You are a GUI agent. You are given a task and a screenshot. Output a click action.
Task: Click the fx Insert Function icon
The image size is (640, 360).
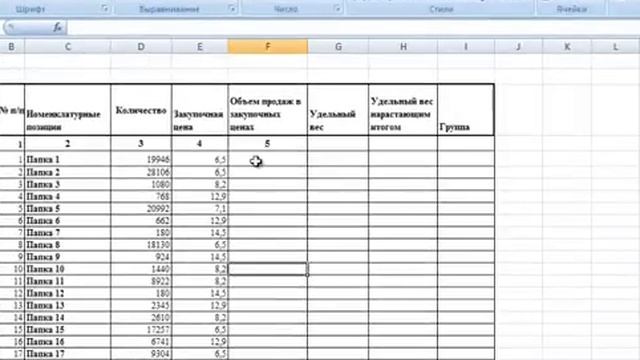click(57, 27)
